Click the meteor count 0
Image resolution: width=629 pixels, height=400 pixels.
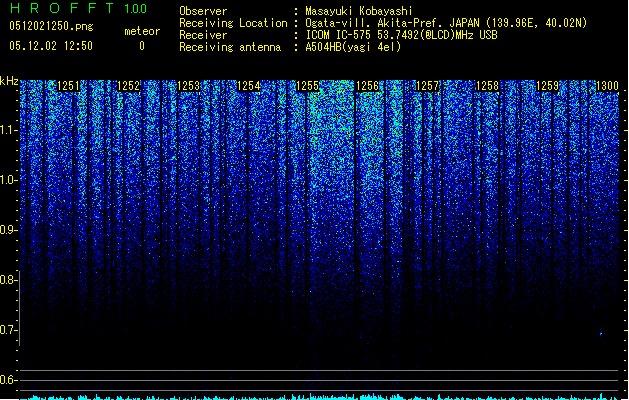pos(142,46)
